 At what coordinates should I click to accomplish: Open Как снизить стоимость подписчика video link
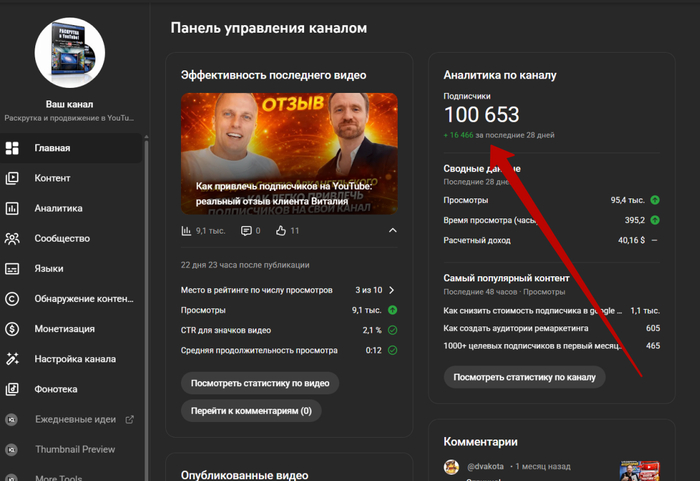[x=532, y=311]
